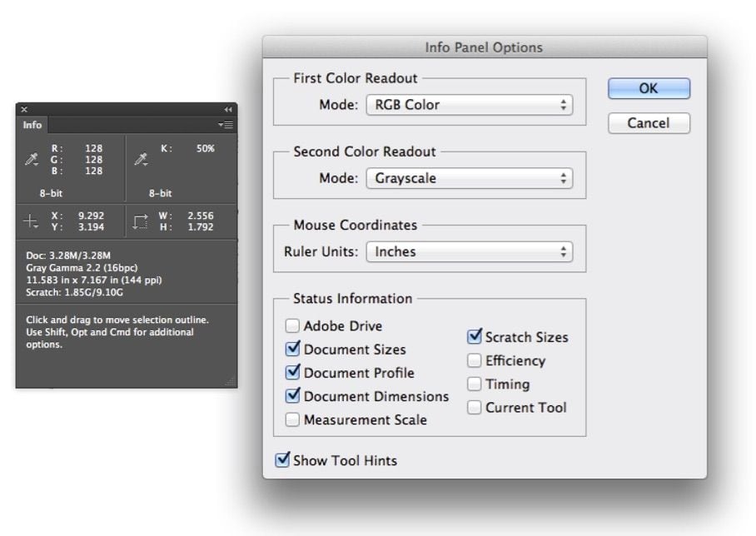Toggle the Scratch Sizes checkbox

point(475,337)
